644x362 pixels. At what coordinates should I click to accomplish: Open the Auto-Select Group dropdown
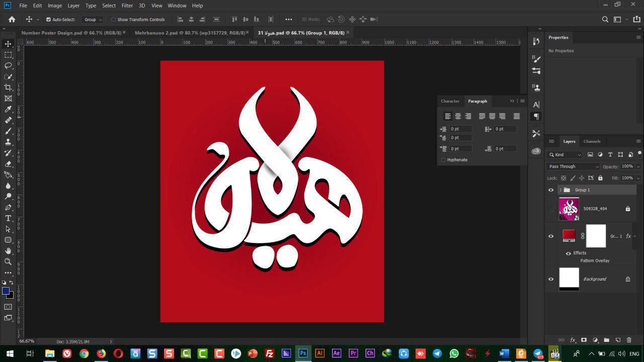tap(93, 20)
